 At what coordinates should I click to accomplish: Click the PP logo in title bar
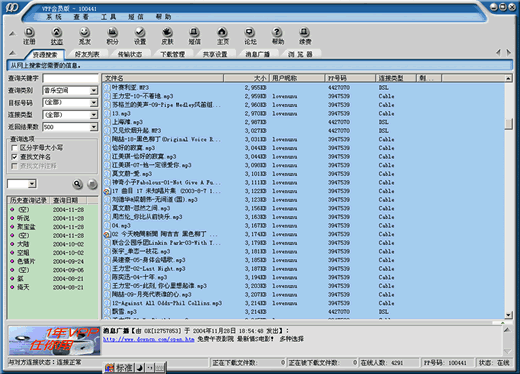[x=12, y=7]
